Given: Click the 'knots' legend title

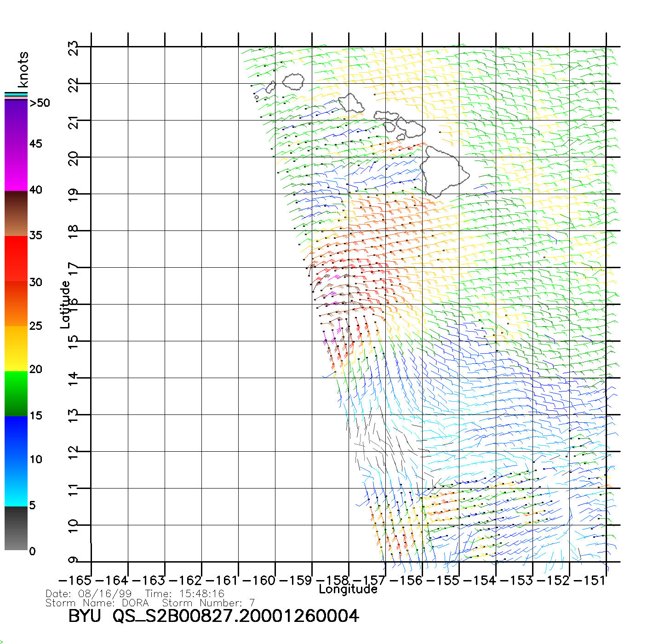Looking at the screenshot, I should tap(23, 69).
